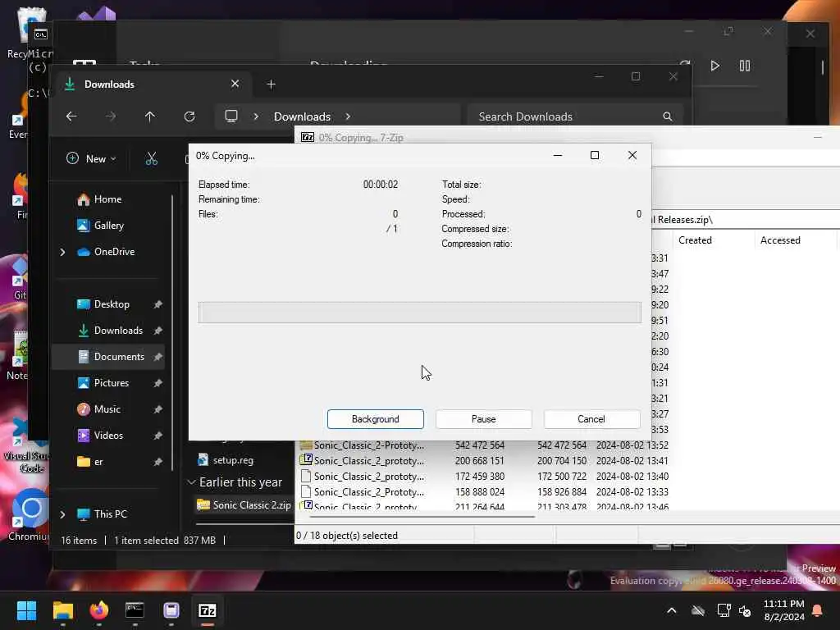Expand chevron after Downloads in breadcrumb
Image resolution: width=840 pixels, height=630 pixels.
click(x=348, y=116)
